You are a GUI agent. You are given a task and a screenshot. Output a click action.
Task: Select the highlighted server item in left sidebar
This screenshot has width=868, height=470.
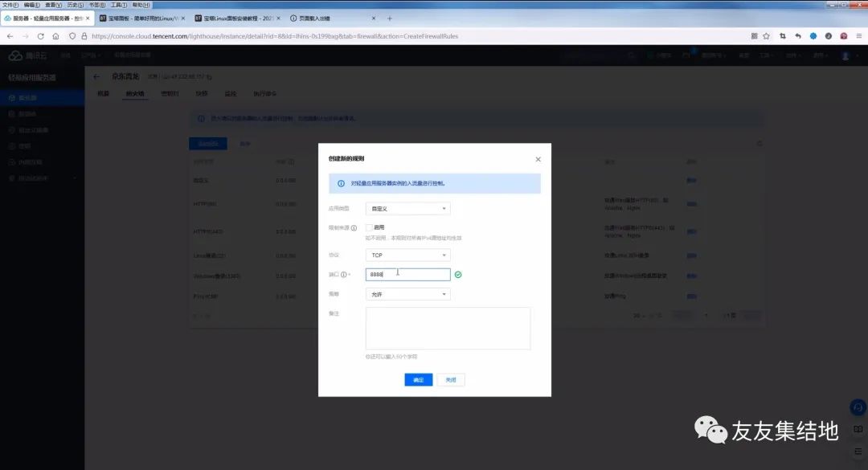42,97
